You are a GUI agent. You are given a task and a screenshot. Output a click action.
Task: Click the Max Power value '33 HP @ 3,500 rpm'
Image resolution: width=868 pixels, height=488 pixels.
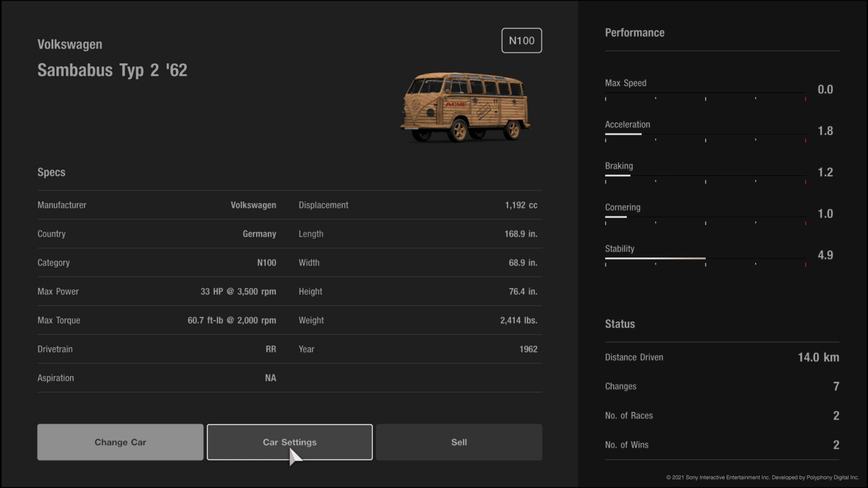click(x=238, y=292)
